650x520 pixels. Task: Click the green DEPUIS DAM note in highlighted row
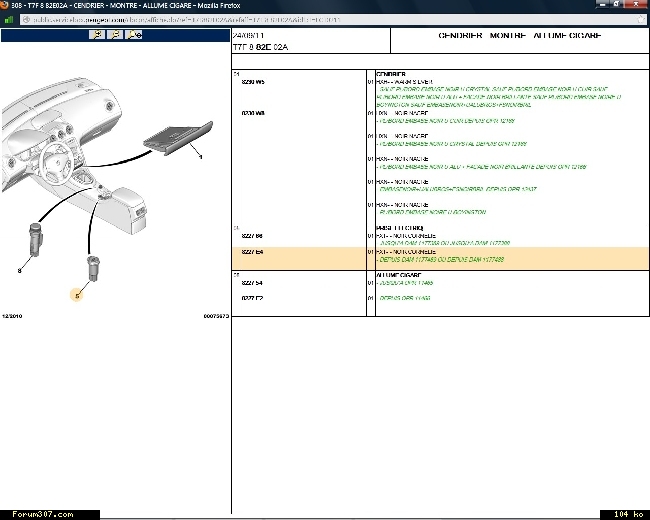441,260
